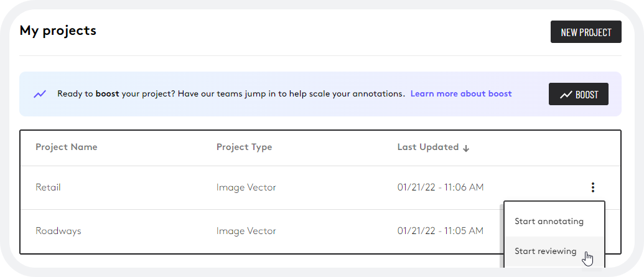The width and height of the screenshot is (644, 277).
Task: Sort by the Last Updated column header
Action: click(428, 147)
